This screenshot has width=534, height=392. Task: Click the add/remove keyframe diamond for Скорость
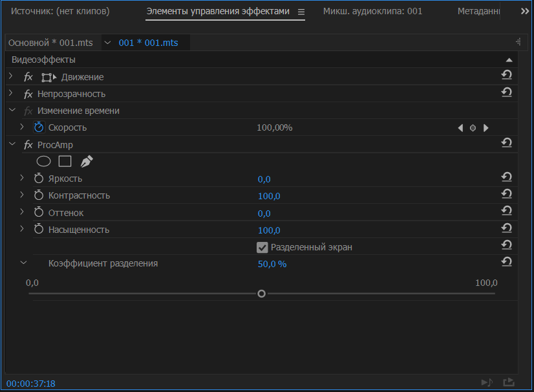click(x=473, y=128)
